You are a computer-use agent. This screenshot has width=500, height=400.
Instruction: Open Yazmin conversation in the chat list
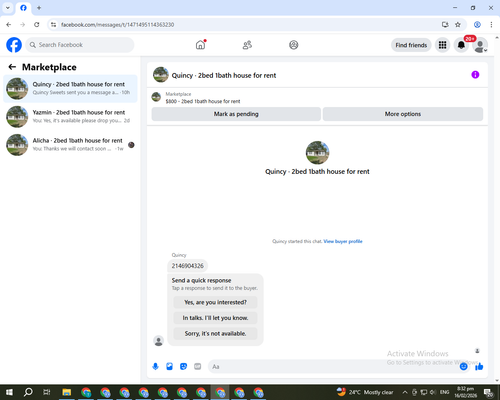[70, 116]
